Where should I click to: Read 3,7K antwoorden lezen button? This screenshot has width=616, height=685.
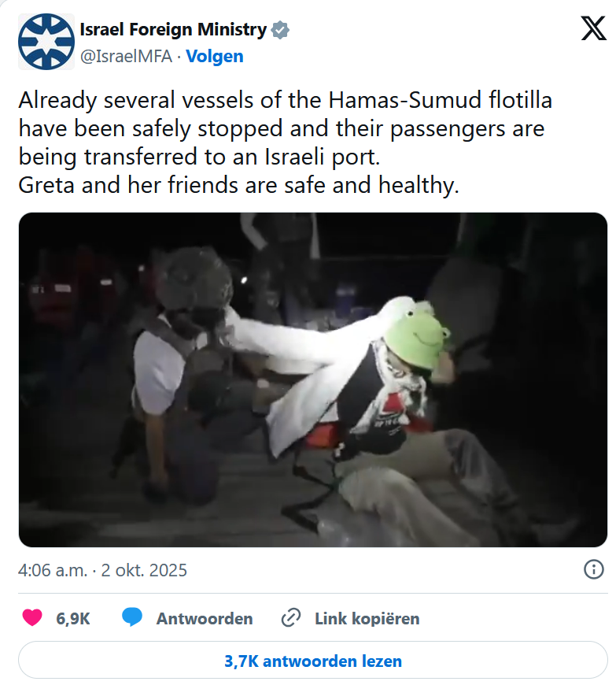click(x=312, y=660)
